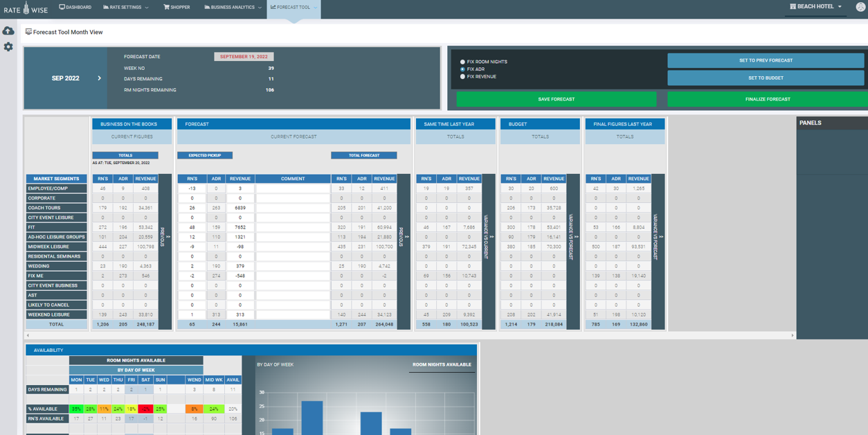The image size is (868, 435).
Task: Open sidebar settings gear
Action: pos(8,47)
